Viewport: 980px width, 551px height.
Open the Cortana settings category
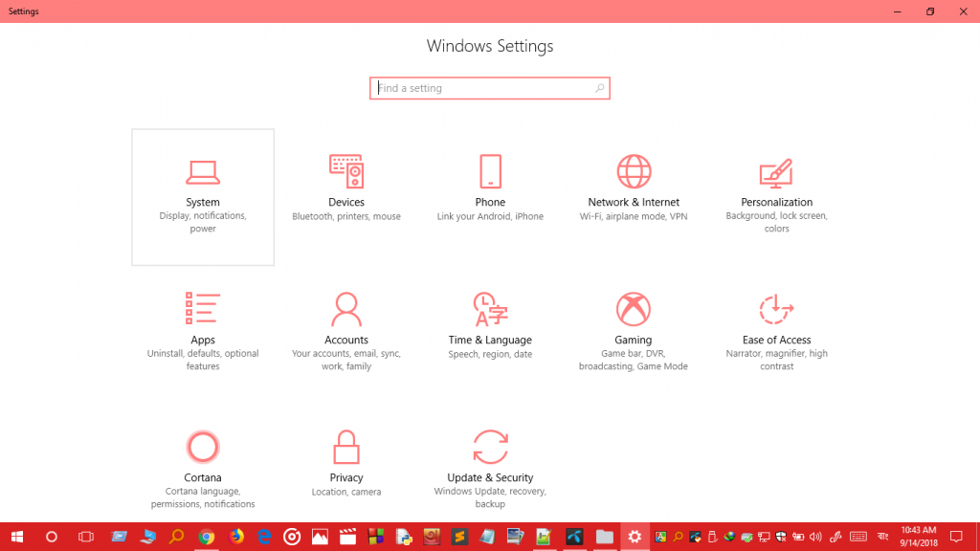[x=203, y=470]
